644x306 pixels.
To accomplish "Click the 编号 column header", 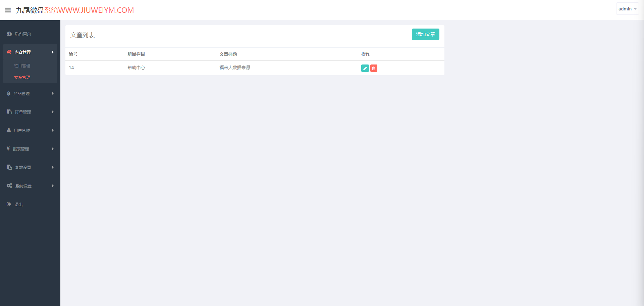I will point(73,54).
